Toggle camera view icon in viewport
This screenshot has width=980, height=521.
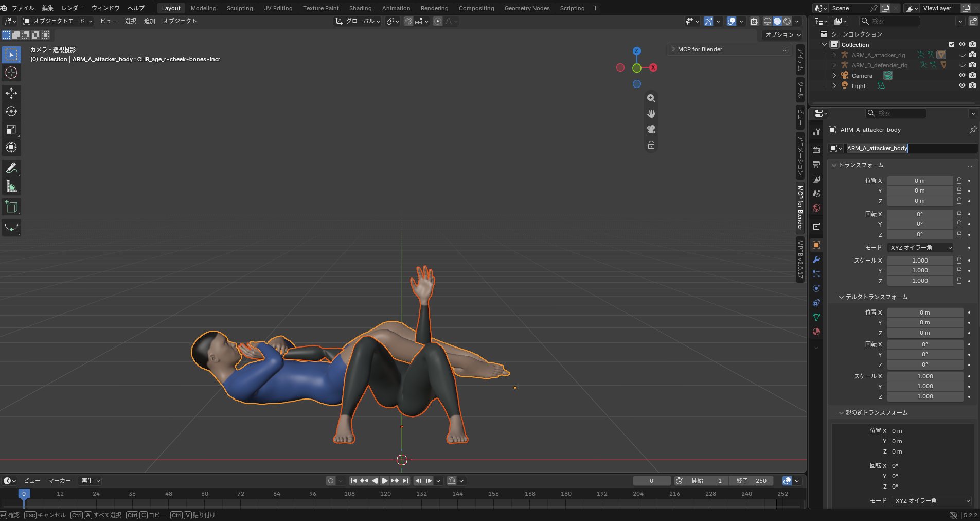click(651, 129)
